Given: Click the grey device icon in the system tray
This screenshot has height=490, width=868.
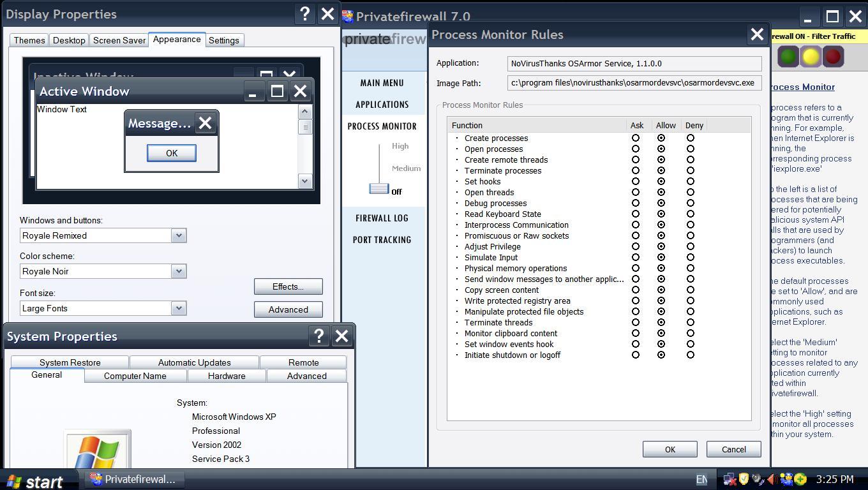Looking at the screenshot, I should pos(758,479).
